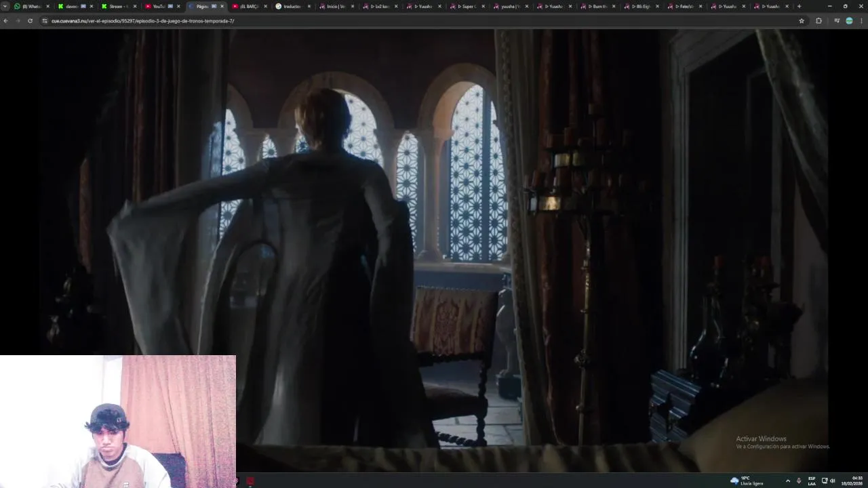
Task: Go forward to the next page
Action: pos(18,21)
